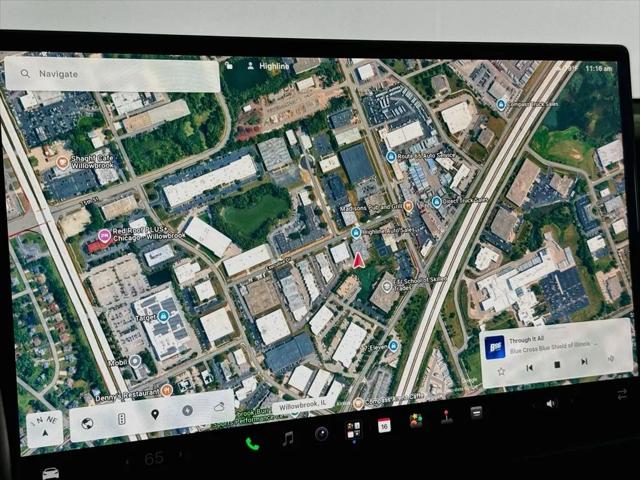The height and width of the screenshot is (480, 640).
Task: Toggle the cloud weather overlay
Action: (x=219, y=407)
